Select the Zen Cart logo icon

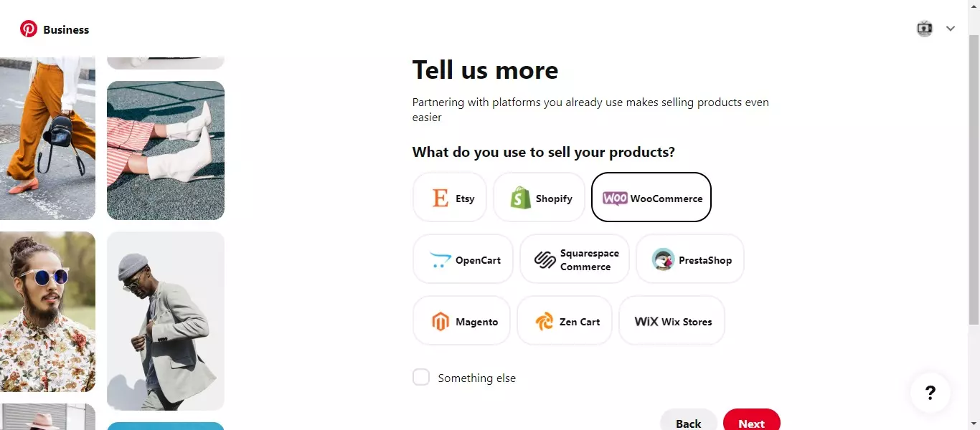coord(545,322)
